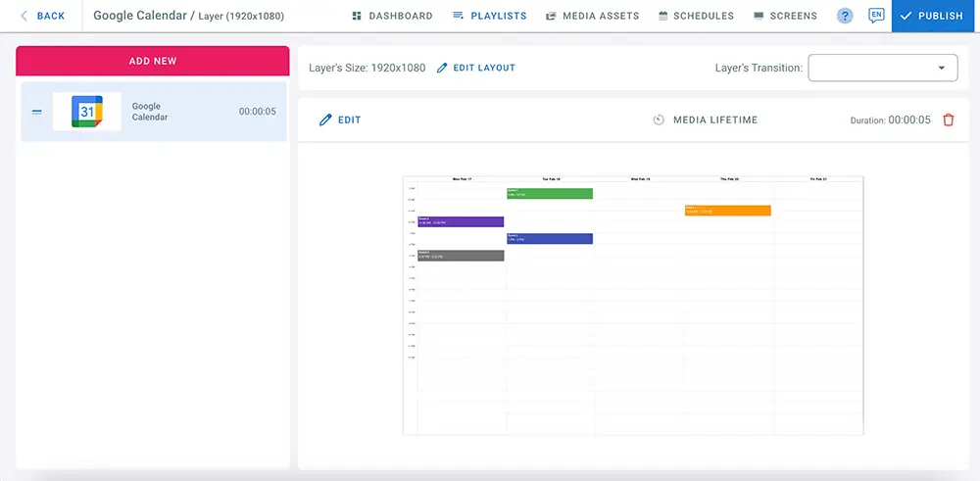Click the Google Calendar breadcrumb title

(140, 16)
